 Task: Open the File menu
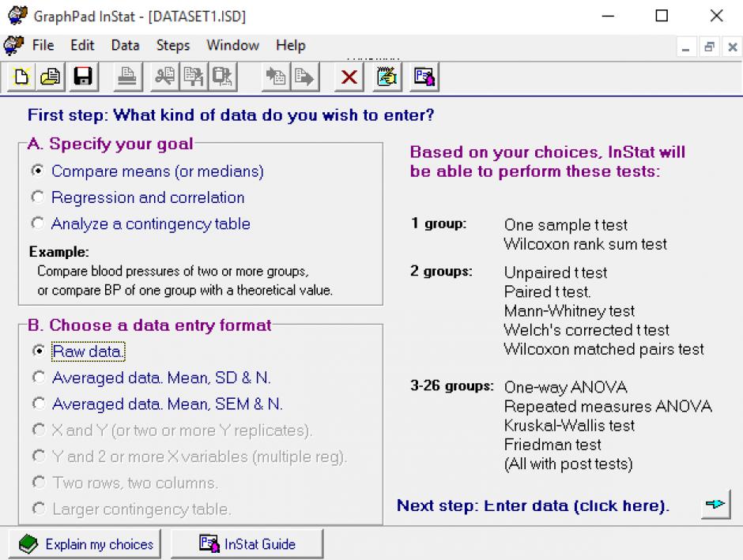[43, 46]
